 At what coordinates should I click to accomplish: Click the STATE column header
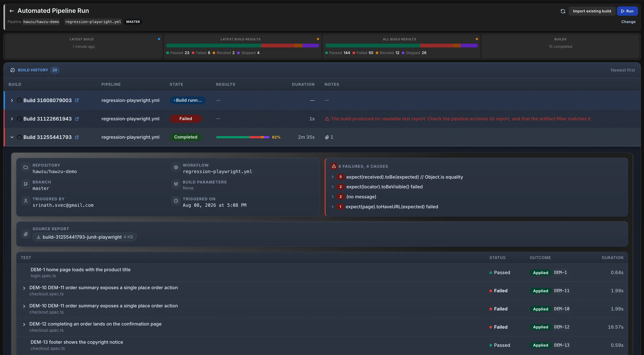[176, 84]
